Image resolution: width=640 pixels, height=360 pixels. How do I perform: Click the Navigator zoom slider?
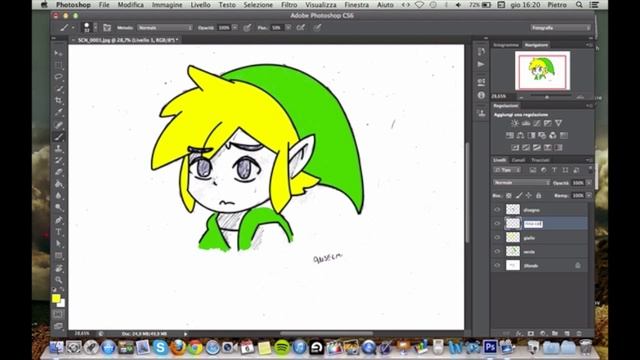tap(547, 97)
